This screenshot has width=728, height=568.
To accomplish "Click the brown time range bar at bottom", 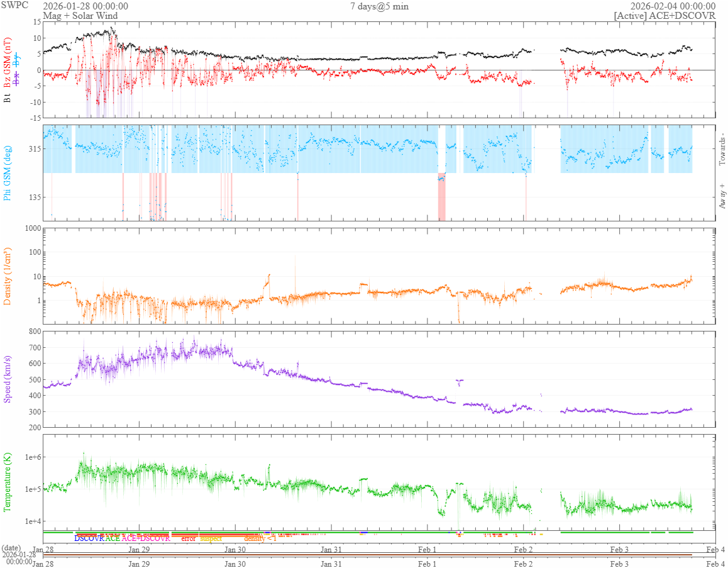I will click(367, 555).
